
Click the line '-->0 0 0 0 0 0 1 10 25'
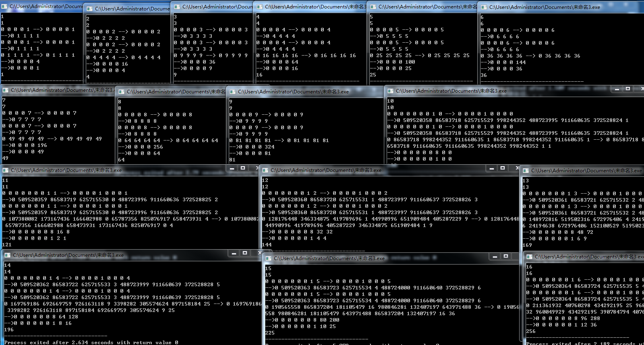(300, 326)
